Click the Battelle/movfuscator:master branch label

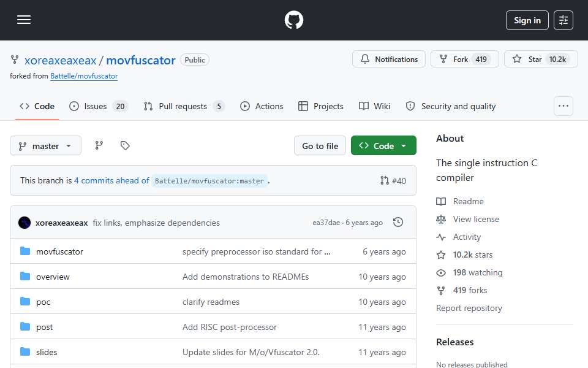point(209,181)
